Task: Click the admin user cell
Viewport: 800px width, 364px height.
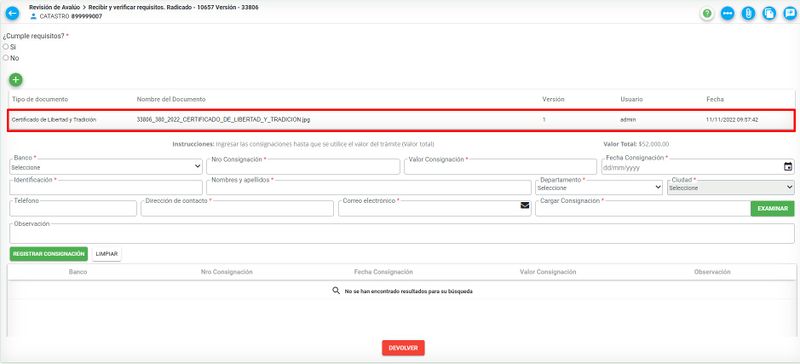Action: pos(628,119)
